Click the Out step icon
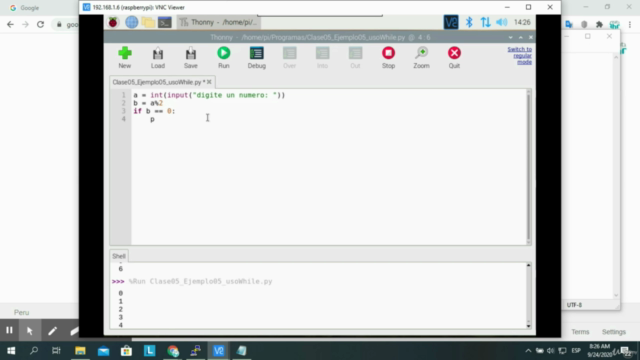This screenshot has height=360, width=640. (x=355, y=57)
